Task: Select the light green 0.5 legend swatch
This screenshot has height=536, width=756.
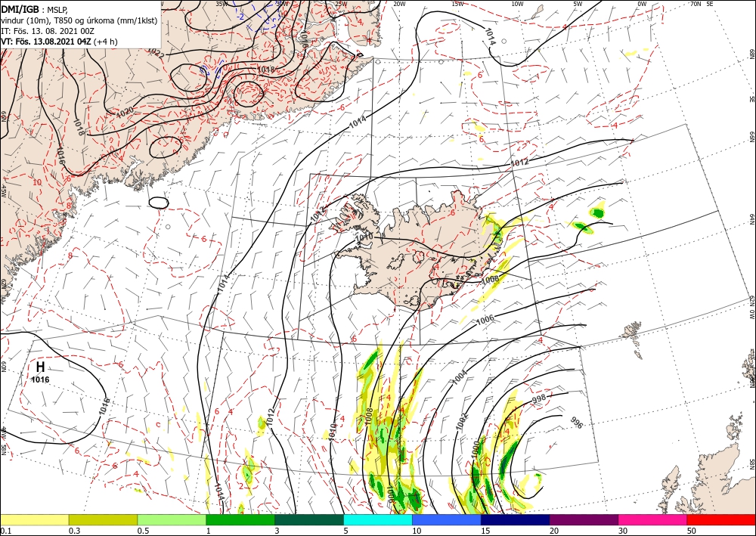Action: pyautogui.click(x=172, y=519)
